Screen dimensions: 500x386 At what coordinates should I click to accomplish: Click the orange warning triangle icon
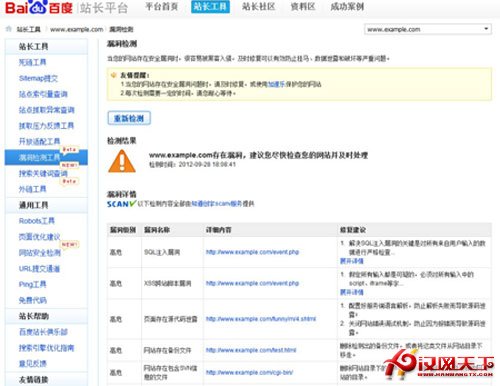tap(122, 161)
